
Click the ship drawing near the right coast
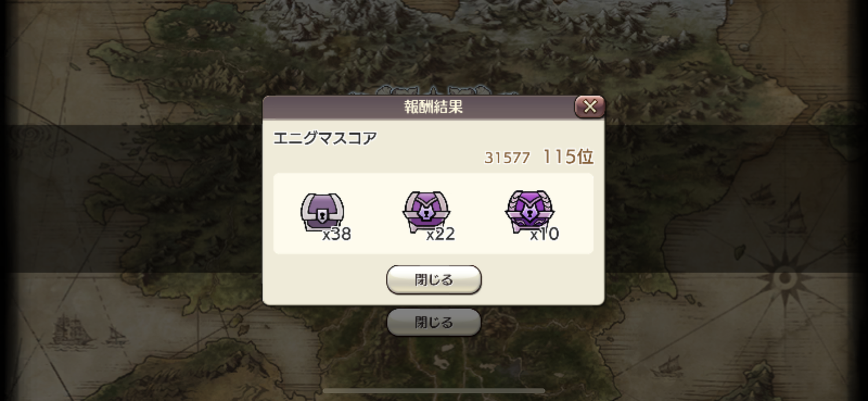(788, 215)
